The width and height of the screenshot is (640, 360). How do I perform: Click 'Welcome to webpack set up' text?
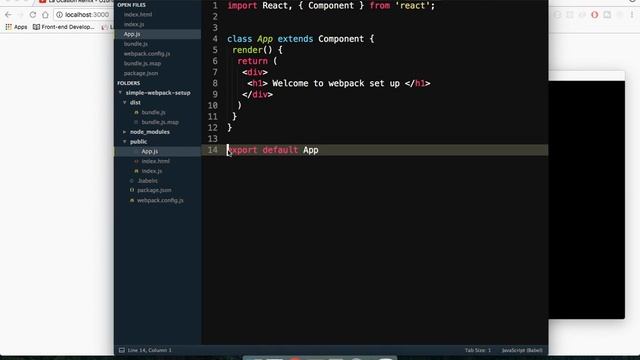point(336,83)
